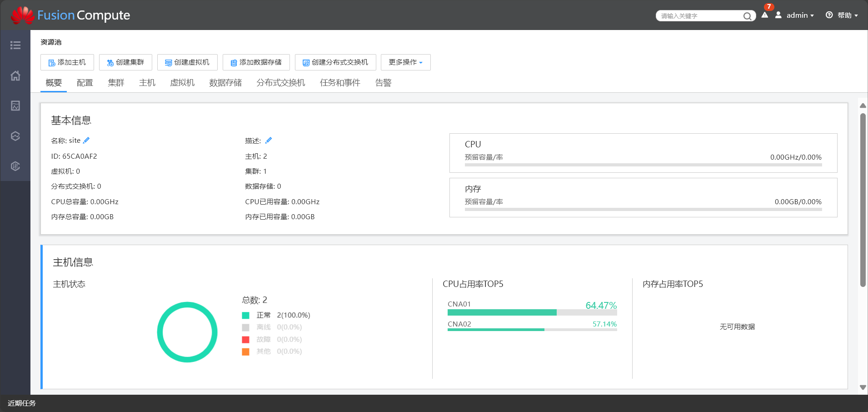Click the 资源池 breadcrumb title
The width and height of the screenshot is (868, 412).
51,42
